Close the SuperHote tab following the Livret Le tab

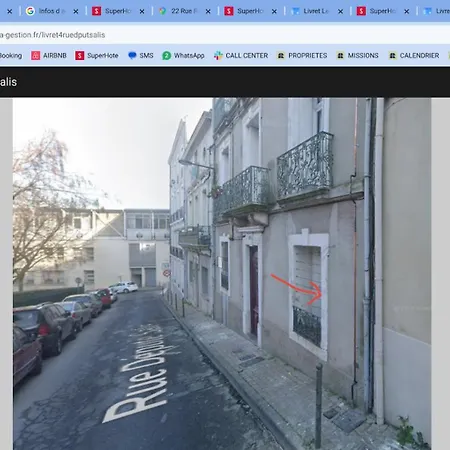(x=407, y=11)
